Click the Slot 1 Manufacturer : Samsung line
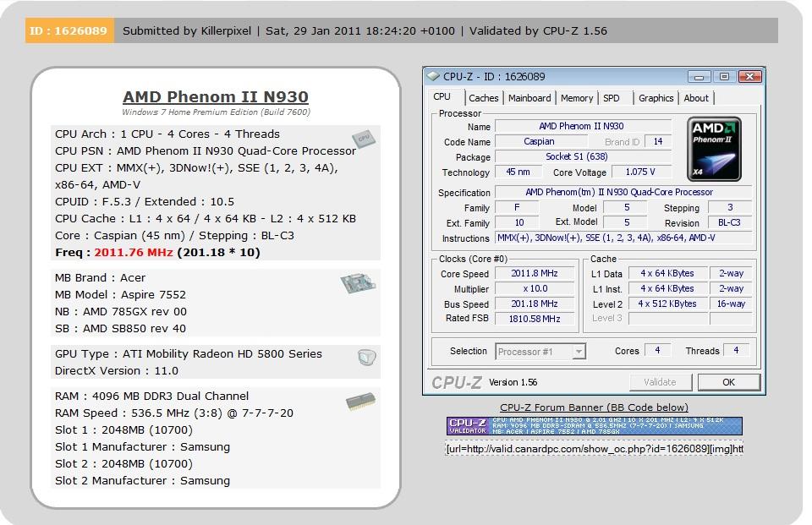The width and height of the screenshot is (812, 525). [142, 447]
